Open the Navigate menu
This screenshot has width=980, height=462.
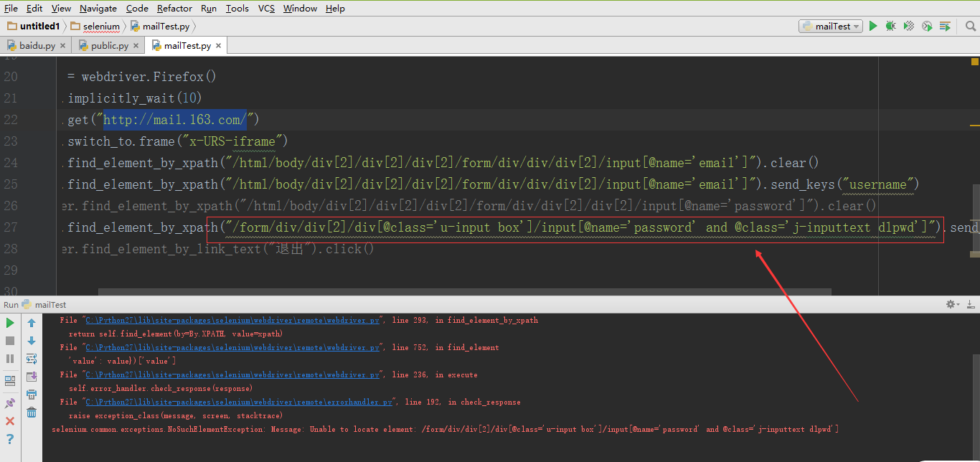point(98,9)
